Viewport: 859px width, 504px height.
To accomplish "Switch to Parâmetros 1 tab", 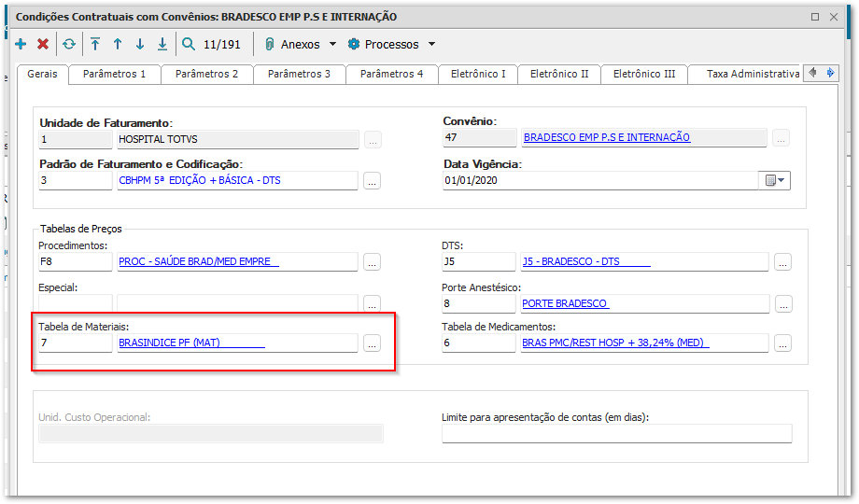I will pos(115,74).
